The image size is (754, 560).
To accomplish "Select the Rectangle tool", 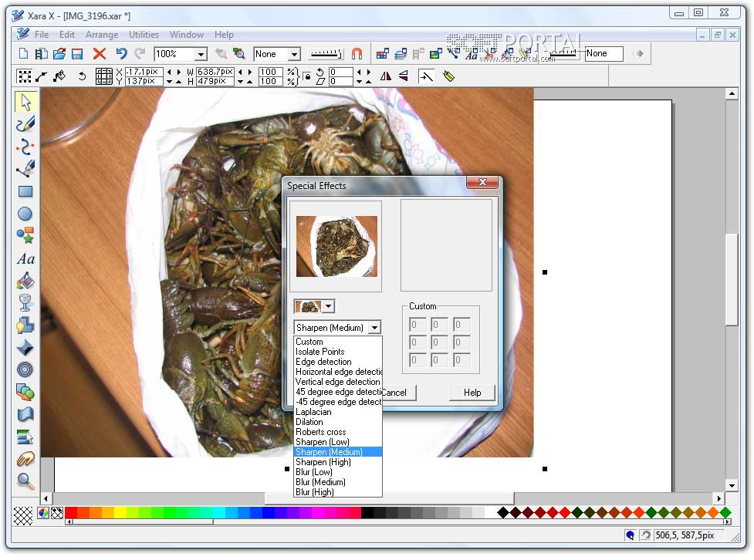I will pos(25,191).
